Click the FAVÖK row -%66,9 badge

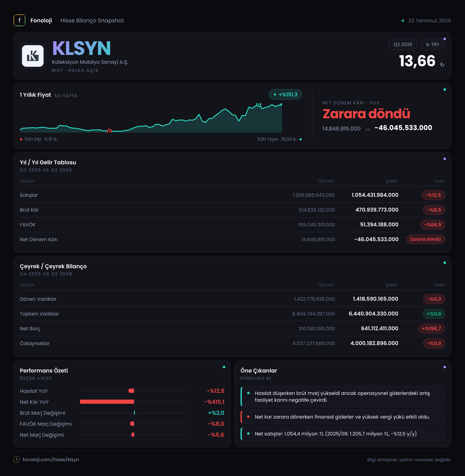(432, 224)
